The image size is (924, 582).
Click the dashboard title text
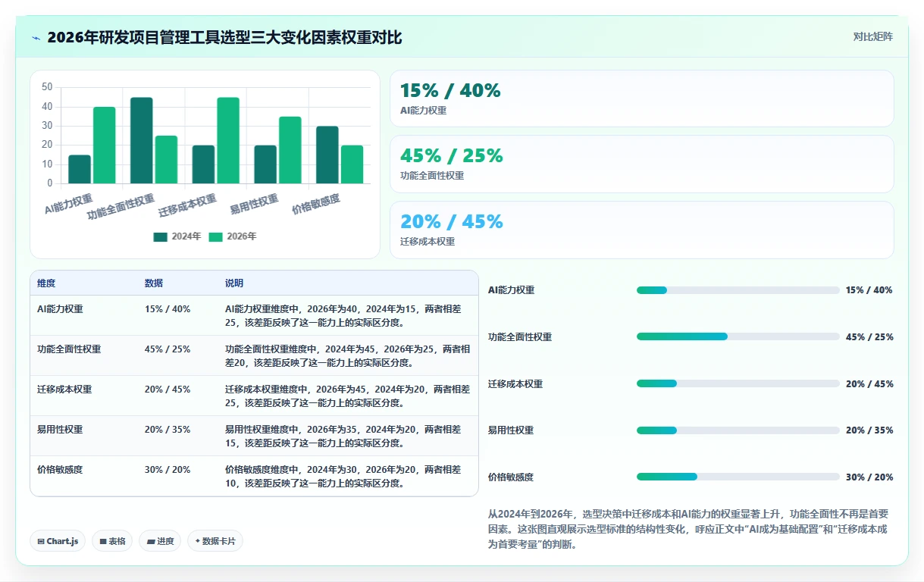(224, 37)
